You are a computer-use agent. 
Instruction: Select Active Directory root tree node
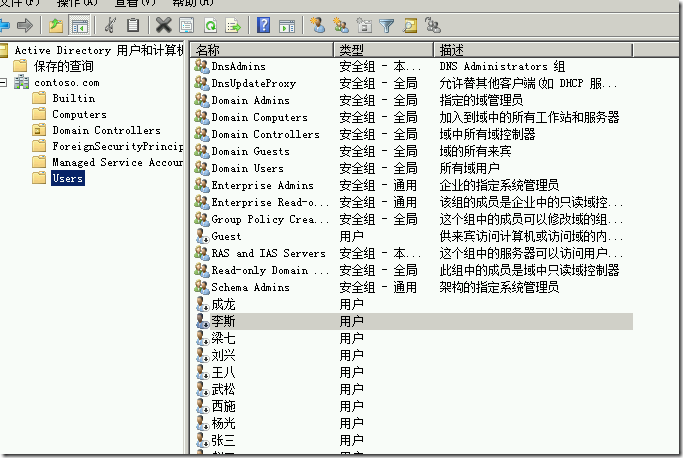(99, 50)
